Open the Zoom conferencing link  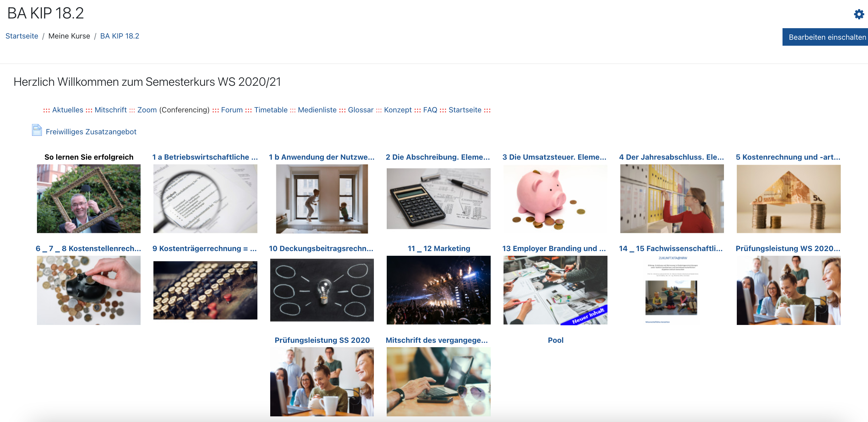coord(147,110)
